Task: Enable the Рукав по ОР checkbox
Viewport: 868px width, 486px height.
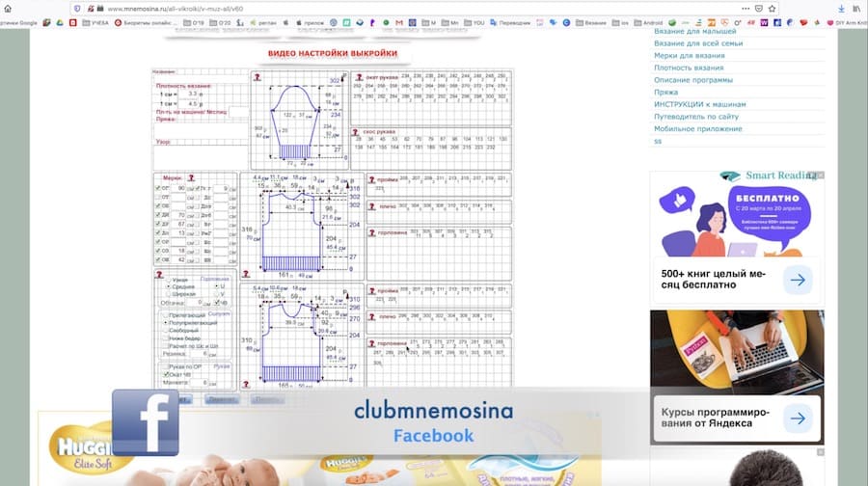Action: pos(165,366)
